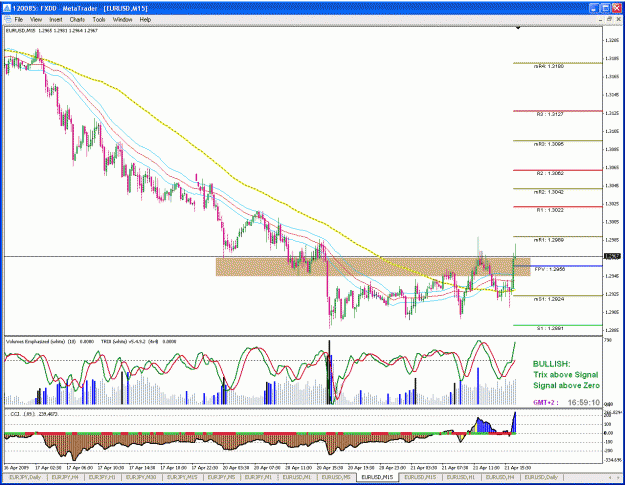Switch to the EURJPY,M15 chart tab
Viewport: 625px width, 485px height.
pyautogui.click(x=182, y=477)
